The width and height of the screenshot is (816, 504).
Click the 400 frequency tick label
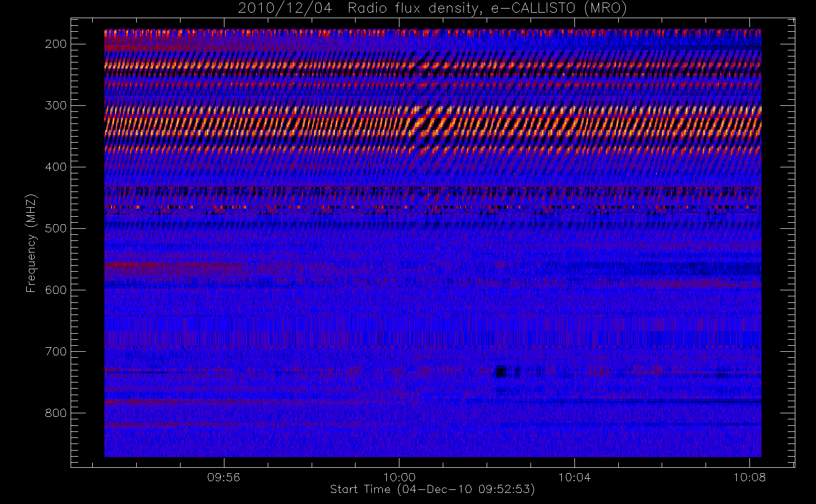coord(55,167)
